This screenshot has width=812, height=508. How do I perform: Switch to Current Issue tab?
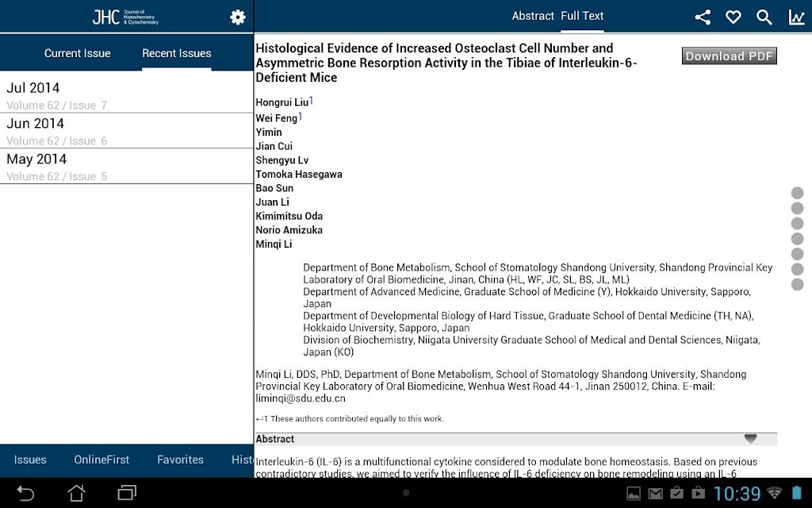coord(77,53)
